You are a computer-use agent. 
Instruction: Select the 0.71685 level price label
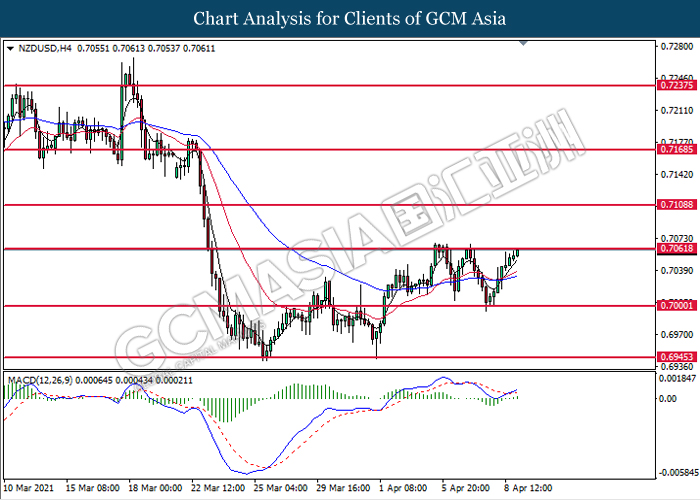point(677,149)
